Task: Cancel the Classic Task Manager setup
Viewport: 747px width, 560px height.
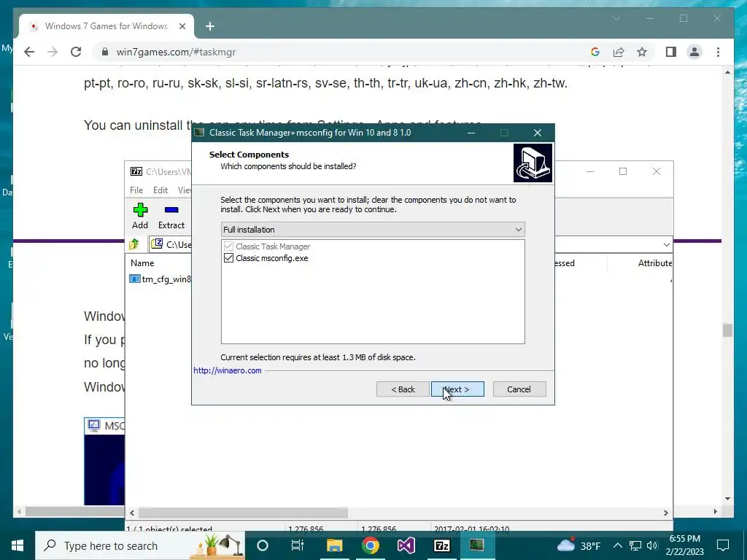Action: [x=519, y=389]
